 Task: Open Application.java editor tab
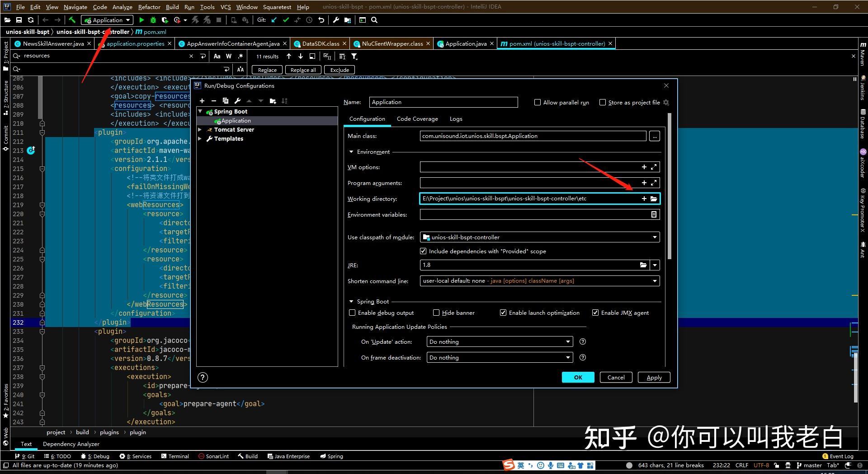(x=465, y=43)
